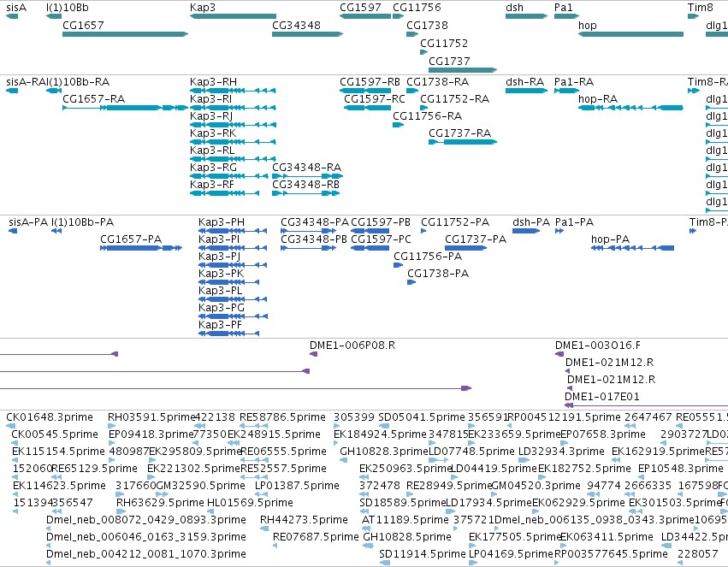728x567 pixels.
Task: Click the SD11914.5prime EST label
Action: 422,554
